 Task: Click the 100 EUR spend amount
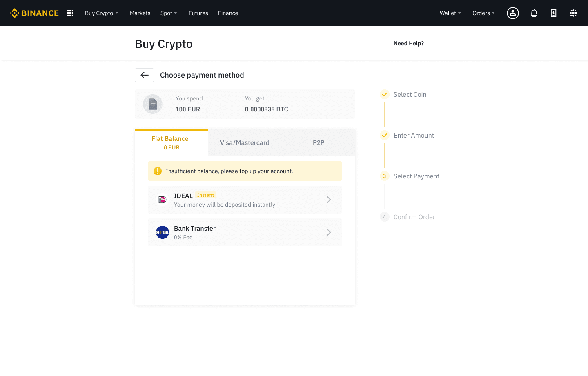coord(188,109)
